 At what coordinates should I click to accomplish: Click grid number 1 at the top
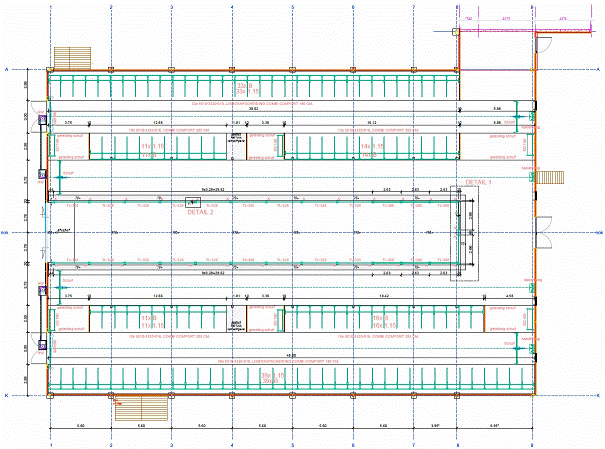[50, 8]
